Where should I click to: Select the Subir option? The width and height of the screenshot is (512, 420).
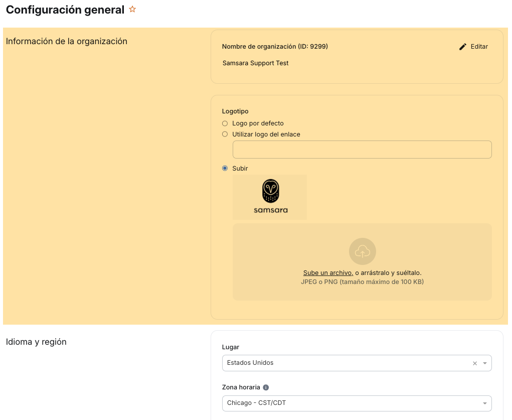tap(225, 168)
